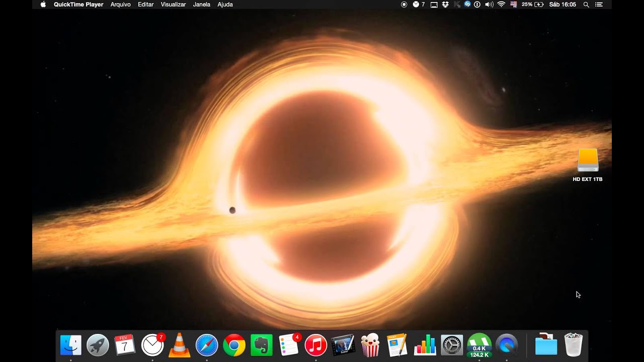Click the screen recording stop icon in menu bar
The image size is (644, 362).
404,5
